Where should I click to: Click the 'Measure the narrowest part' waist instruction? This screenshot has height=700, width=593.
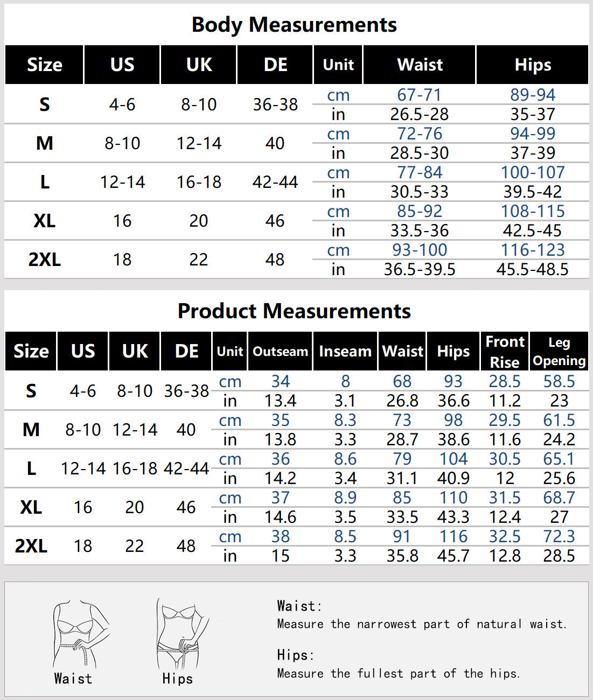coord(421,624)
